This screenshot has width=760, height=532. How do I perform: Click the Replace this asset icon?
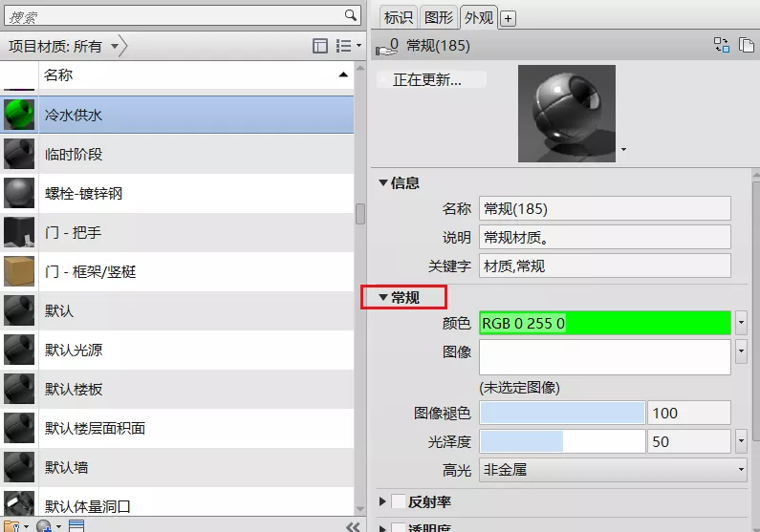[x=721, y=45]
